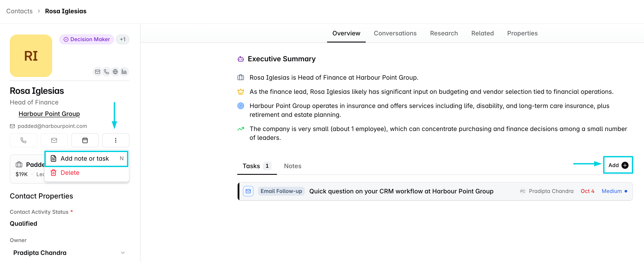The image size is (644, 262).
Task: Click the send email action button
Action: click(54, 140)
